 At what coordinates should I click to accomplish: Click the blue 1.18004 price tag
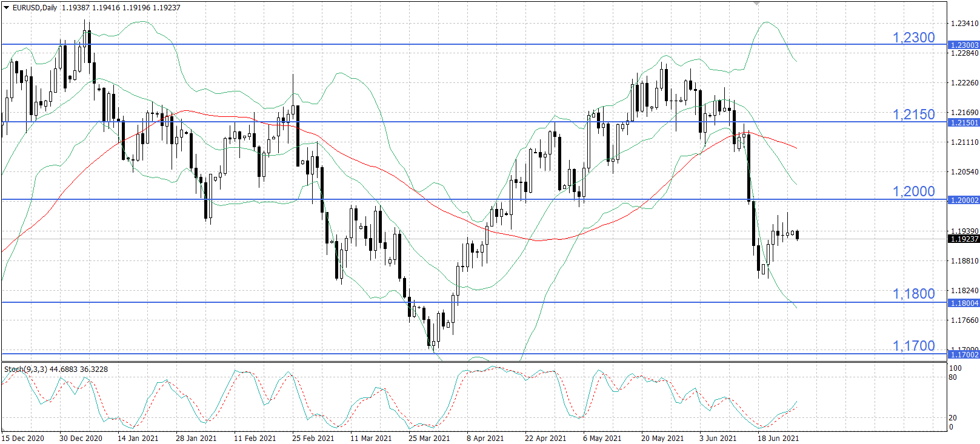pos(964,303)
